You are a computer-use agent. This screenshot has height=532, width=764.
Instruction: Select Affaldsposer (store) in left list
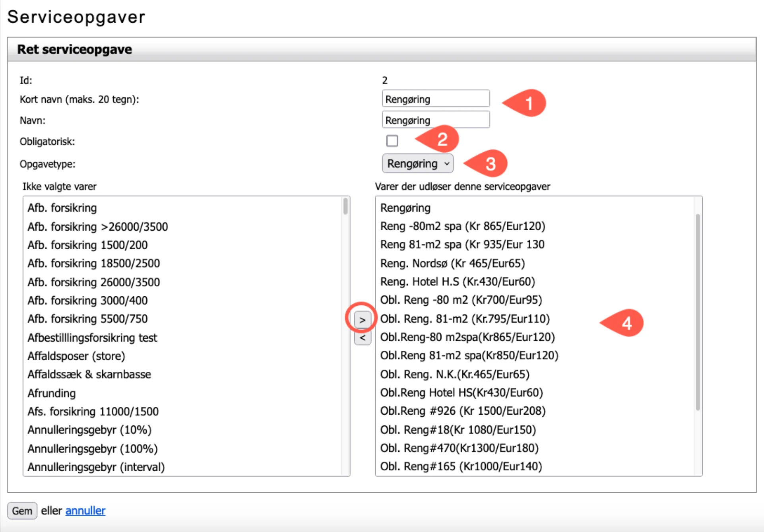pos(76,356)
